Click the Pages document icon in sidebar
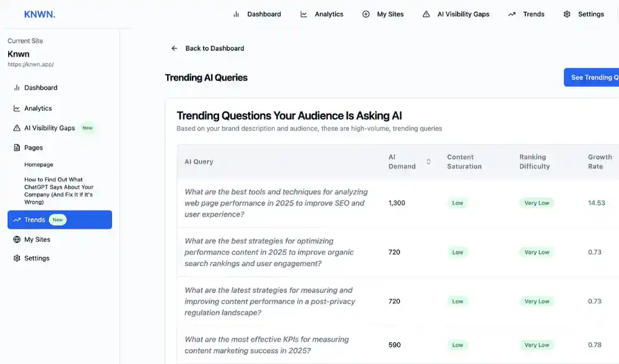 tap(17, 148)
